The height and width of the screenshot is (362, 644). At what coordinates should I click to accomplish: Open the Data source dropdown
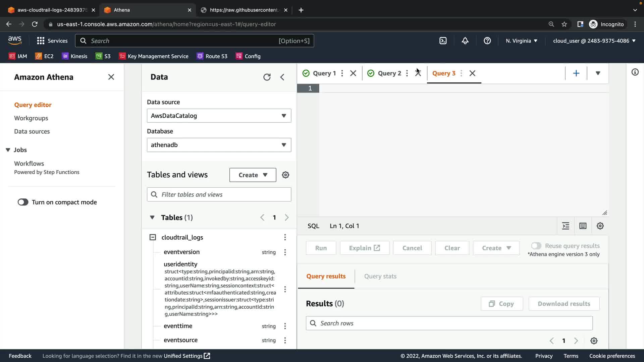pyautogui.click(x=219, y=116)
